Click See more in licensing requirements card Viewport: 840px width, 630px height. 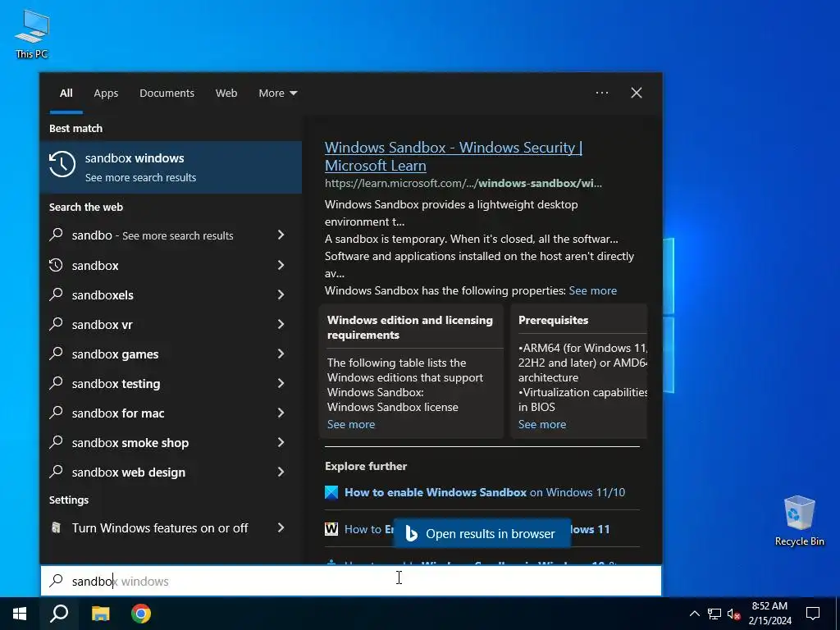coord(351,424)
